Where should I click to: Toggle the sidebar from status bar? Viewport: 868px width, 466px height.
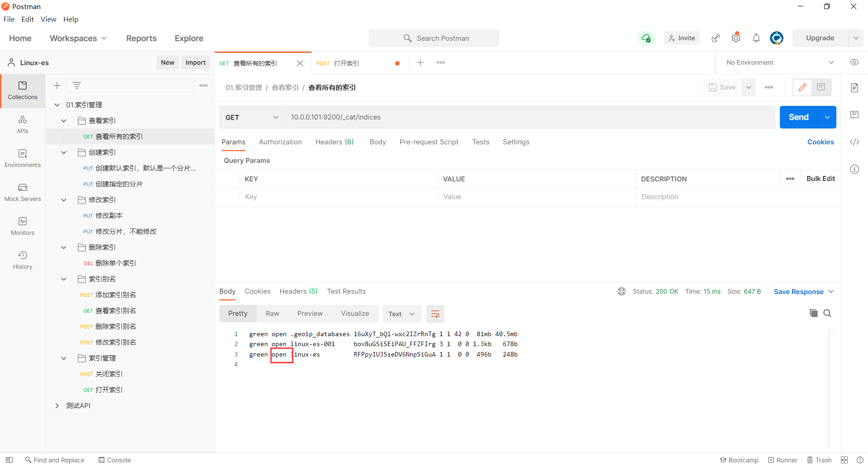[9, 460]
